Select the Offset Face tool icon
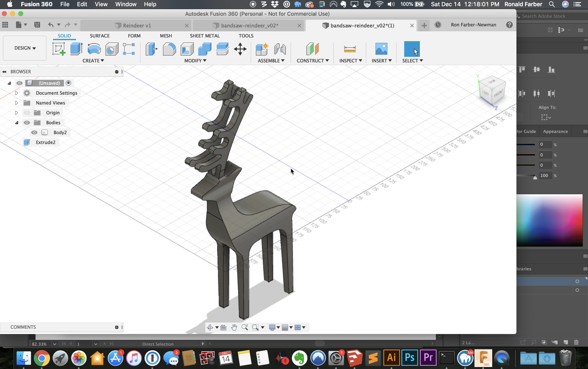Viewport: 588px width, 369px height. [x=222, y=49]
